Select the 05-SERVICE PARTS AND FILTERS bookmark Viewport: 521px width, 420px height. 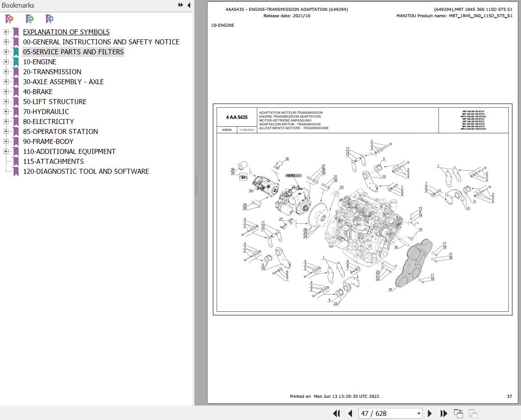(73, 52)
